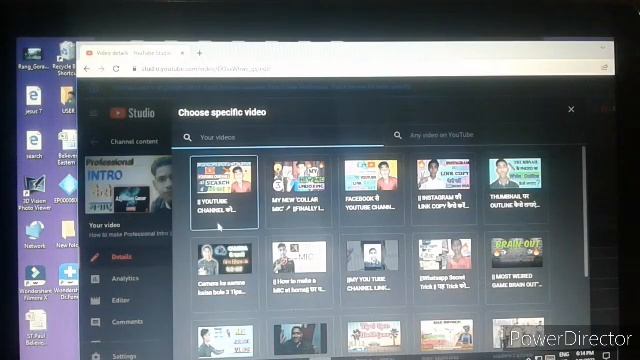
Task: Select the Whatsapp Secret Trick video card
Action: pyautogui.click(x=445, y=268)
